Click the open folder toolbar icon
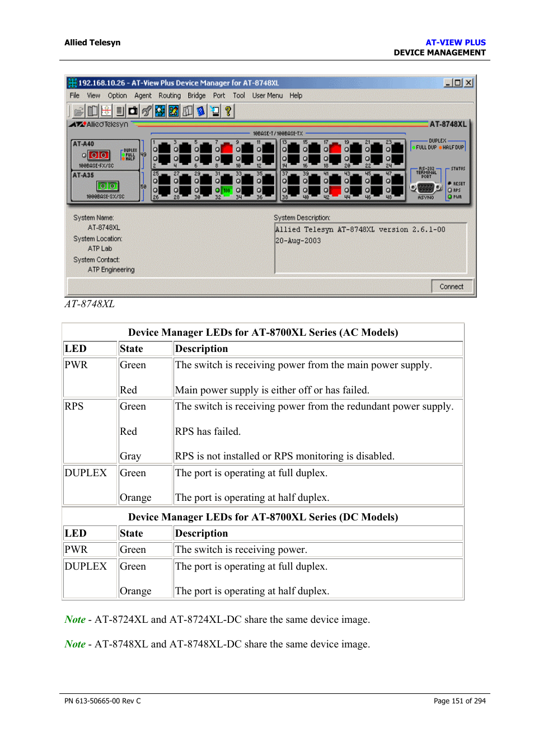 [x=79, y=111]
